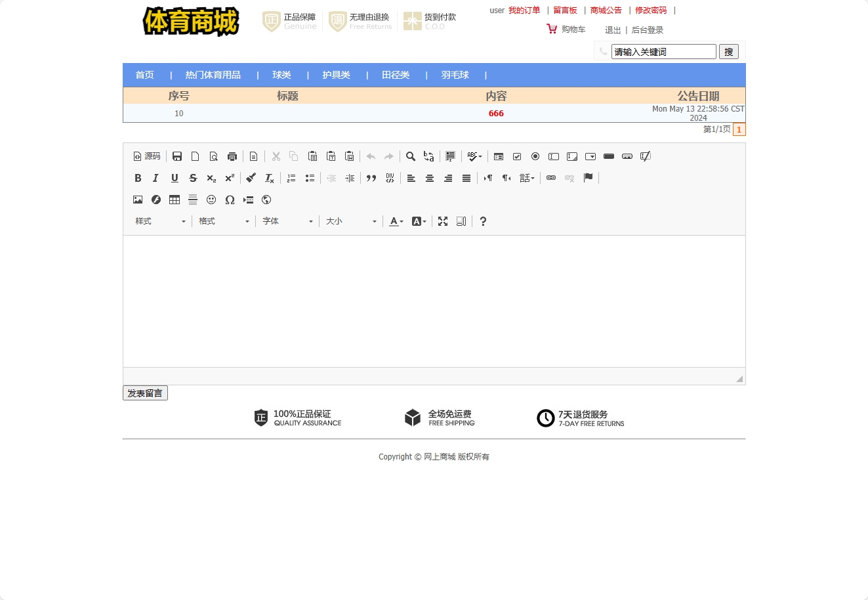Open the 字体 font dropdown
Viewport: 868px width, 600px height.
(287, 221)
